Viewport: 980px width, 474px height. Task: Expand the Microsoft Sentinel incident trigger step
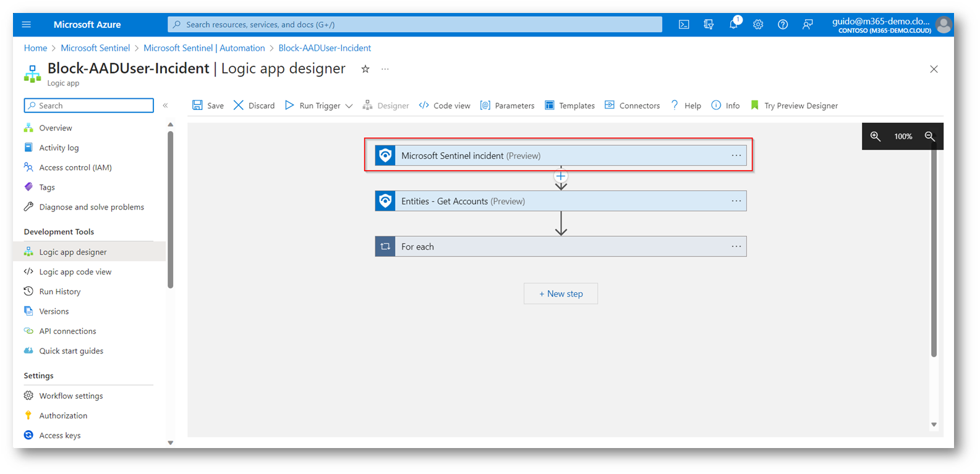tap(560, 156)
